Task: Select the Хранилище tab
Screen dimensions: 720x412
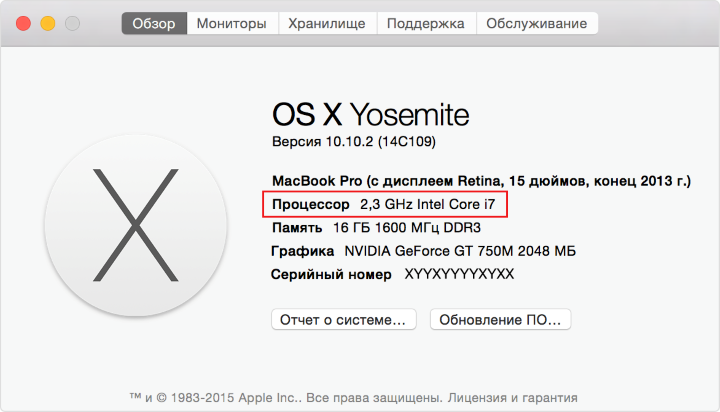Action: pos(327,23)
